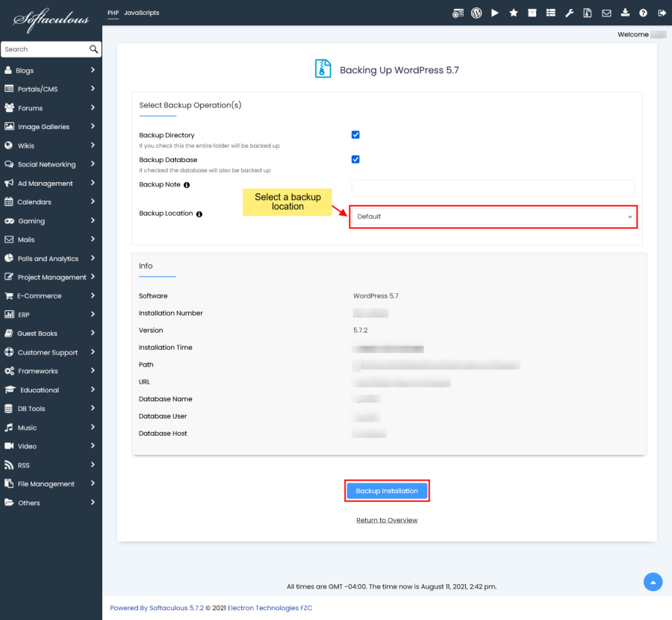
Task: Click the 'Backing Up WordPress 5.7' heading
Action: point(399,70)
